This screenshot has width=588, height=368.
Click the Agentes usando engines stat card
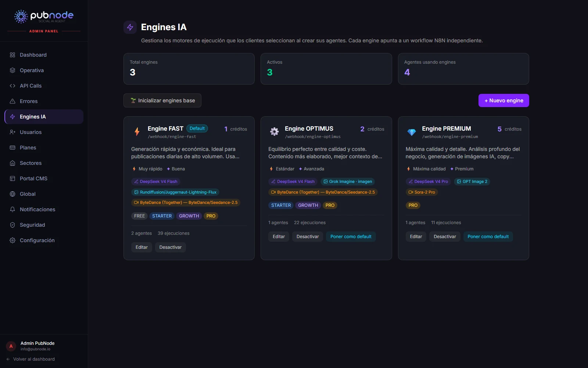tap(463, 69)
